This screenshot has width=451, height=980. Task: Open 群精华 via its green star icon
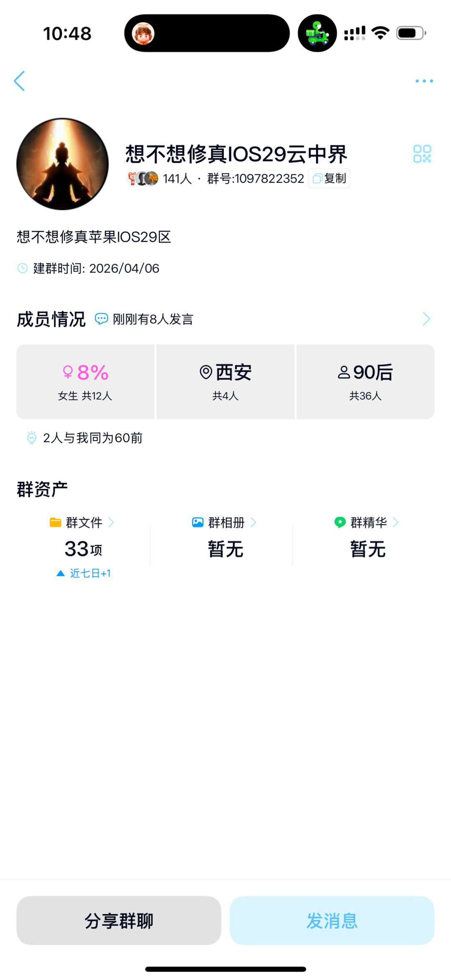[x=340, y=522]
